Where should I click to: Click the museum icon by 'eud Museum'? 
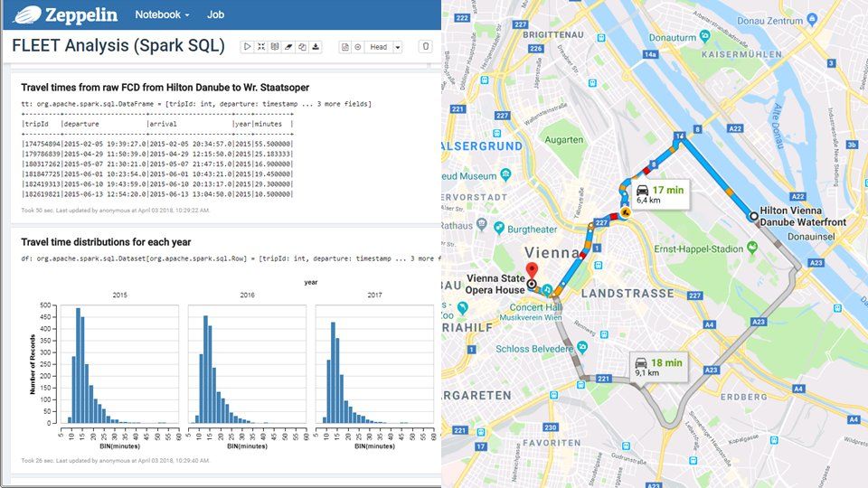[x=505, y=174]
